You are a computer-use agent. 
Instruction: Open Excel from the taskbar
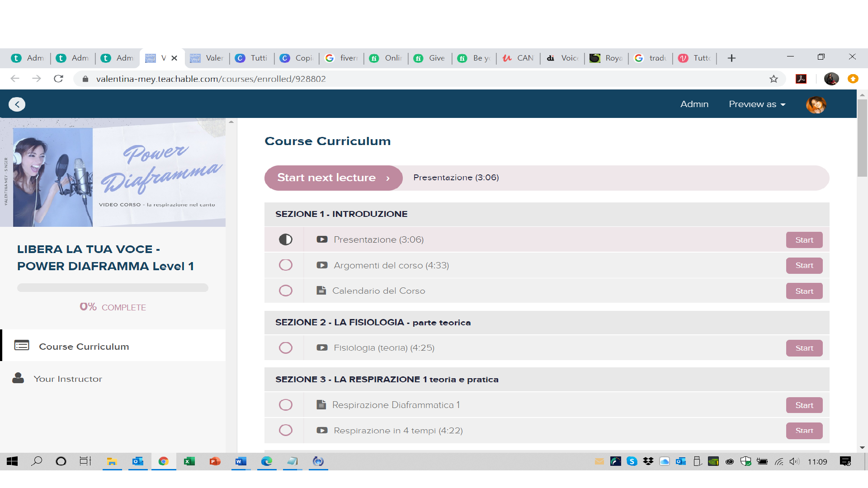coord(189,461)
